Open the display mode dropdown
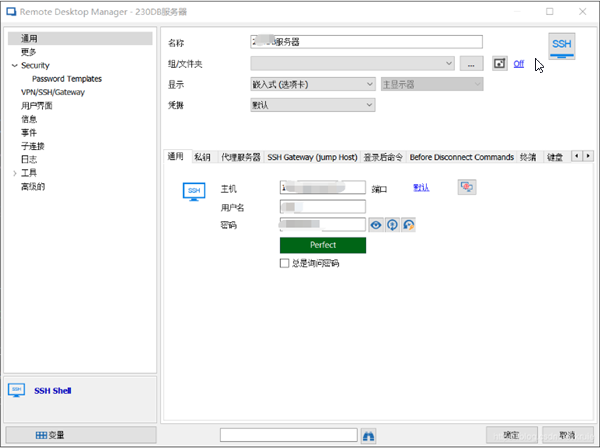600x448 pixels. click(313, 84)
